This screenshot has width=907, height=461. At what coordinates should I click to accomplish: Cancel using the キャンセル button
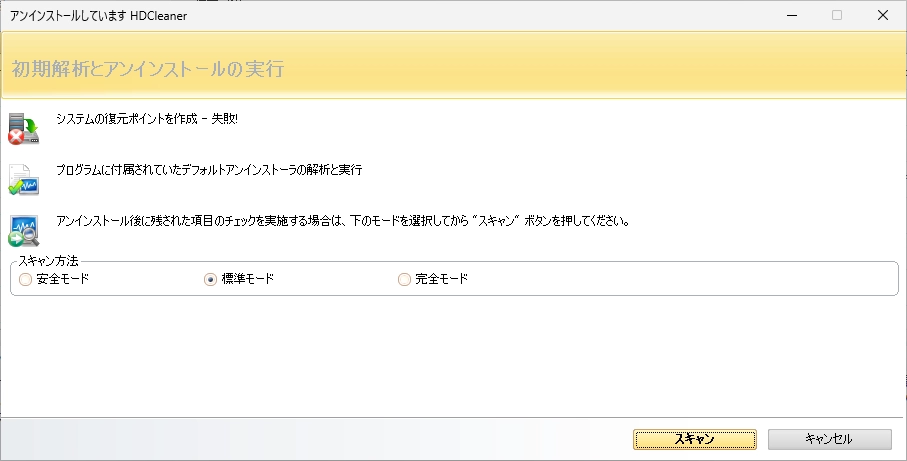(x=829, y=439)
